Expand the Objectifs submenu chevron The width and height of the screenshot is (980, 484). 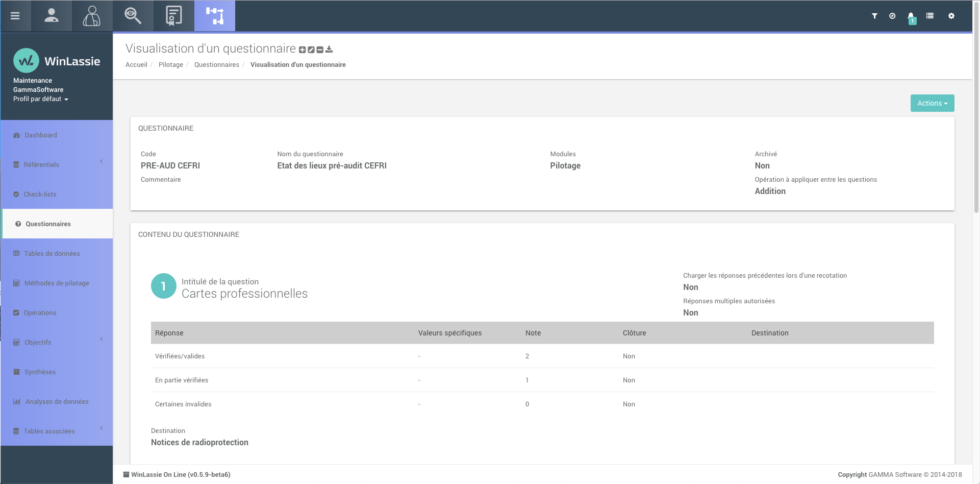click(x=102, y=339)
